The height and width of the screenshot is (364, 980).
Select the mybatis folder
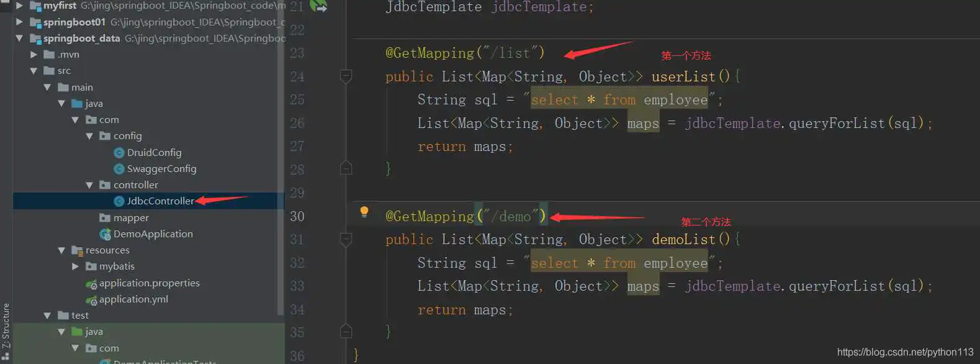point(117,266)
